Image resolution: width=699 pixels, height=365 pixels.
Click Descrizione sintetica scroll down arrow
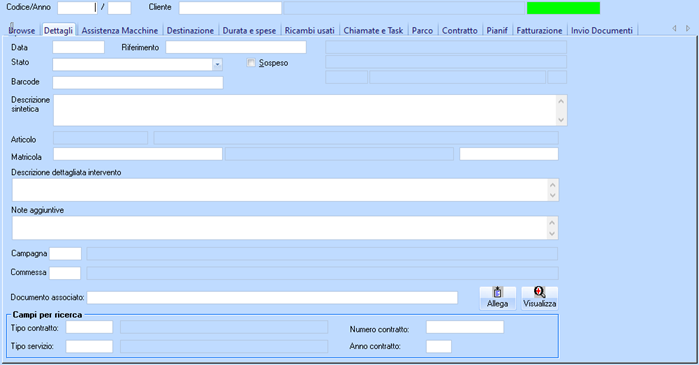(561, 119)
